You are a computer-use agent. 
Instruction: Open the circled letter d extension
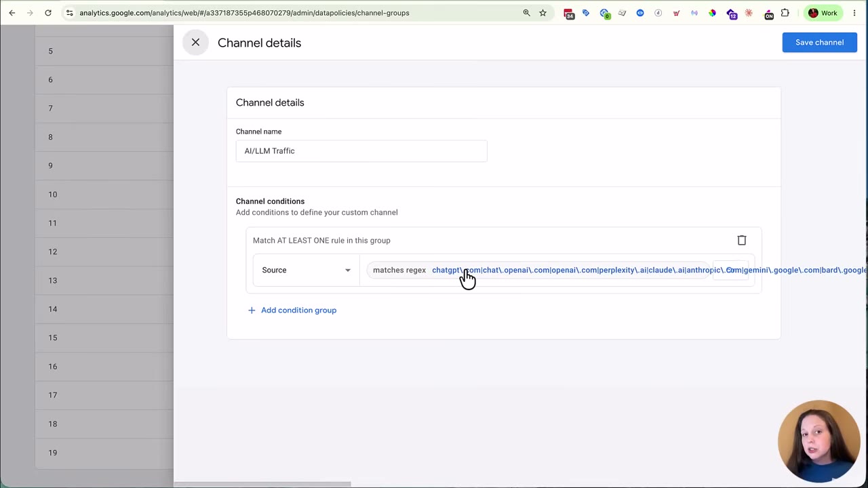pos(658,13)
